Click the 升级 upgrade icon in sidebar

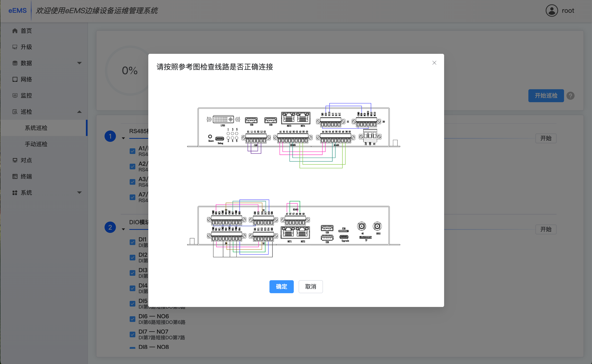coord(15,47)
